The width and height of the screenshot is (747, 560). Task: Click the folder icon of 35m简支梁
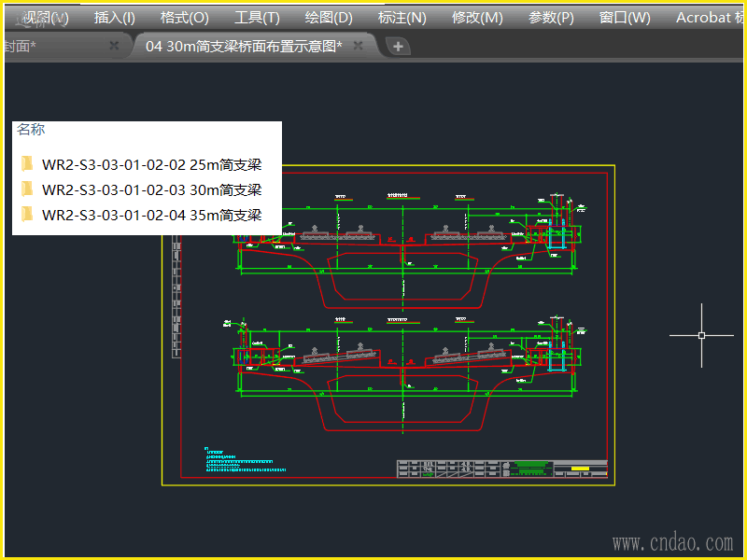[28, 215]
